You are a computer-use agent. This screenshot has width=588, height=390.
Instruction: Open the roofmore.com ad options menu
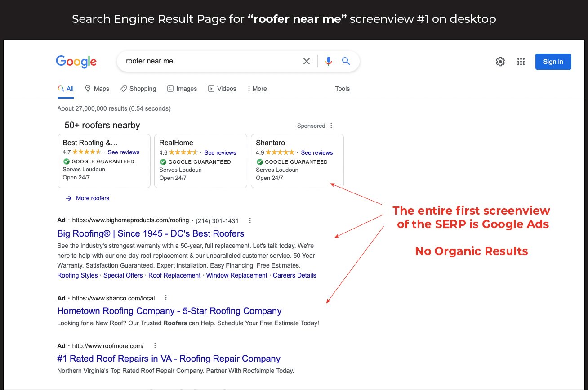coord(155,345)
